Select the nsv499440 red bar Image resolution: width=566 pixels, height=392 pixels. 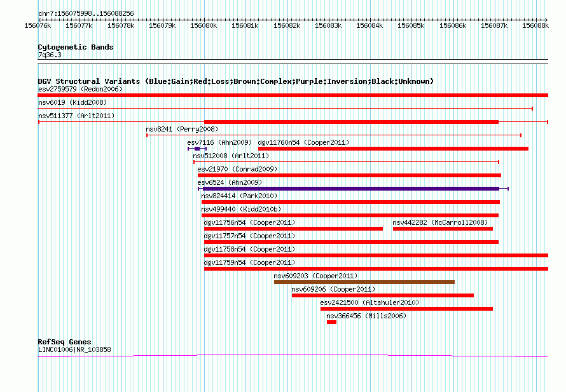coord(350,215)
